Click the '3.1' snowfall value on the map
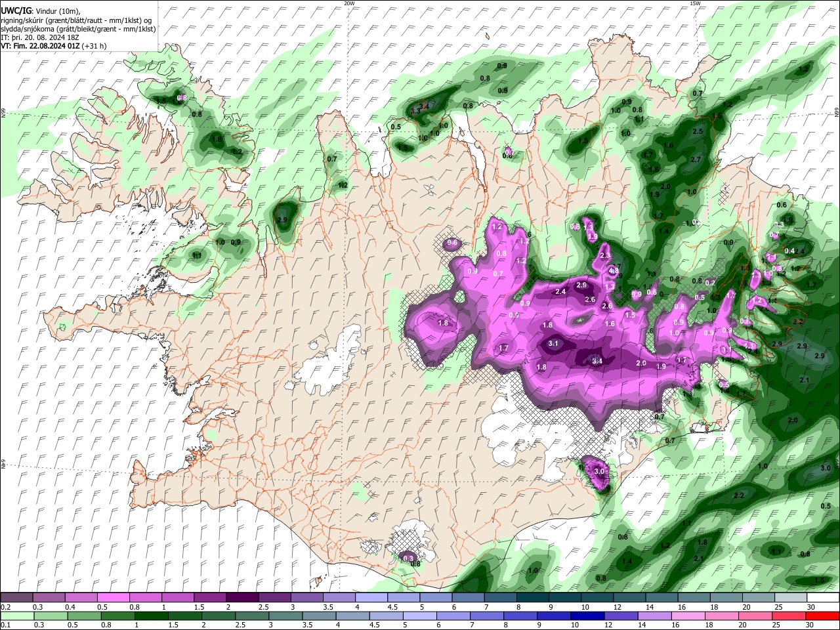The image size is (840, 630). click(553, 343)
